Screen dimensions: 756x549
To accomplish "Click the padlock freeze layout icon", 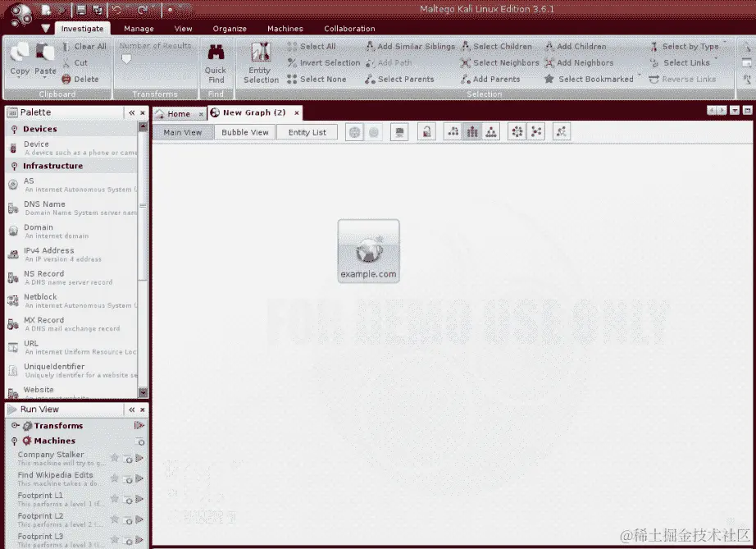I will pos(426,131).
